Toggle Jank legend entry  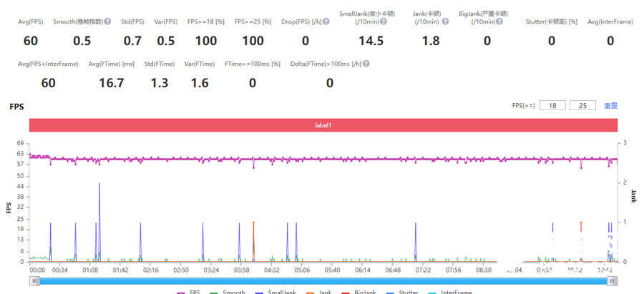tap(319, 292)
